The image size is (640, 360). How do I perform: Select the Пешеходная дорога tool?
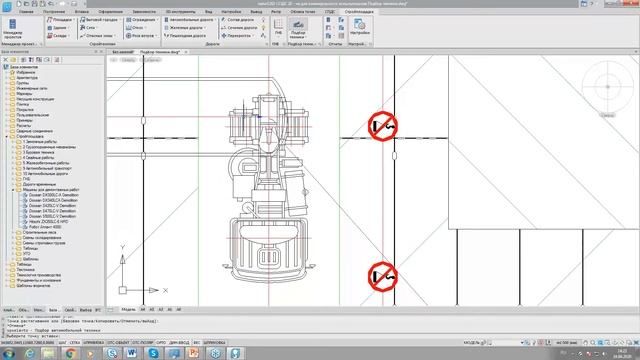point(185,36)
